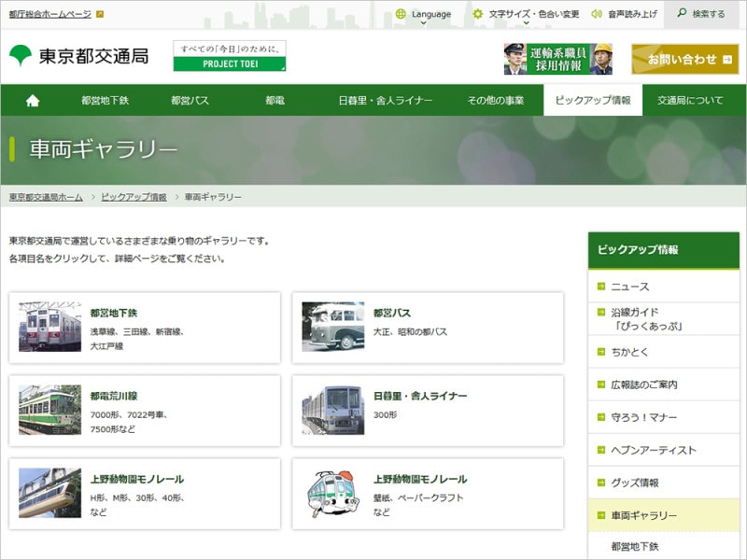Click the Tokyo Metropolitan Bureau of Transportation ginkgo logo
Screen dimensions: 747x560
20,56
